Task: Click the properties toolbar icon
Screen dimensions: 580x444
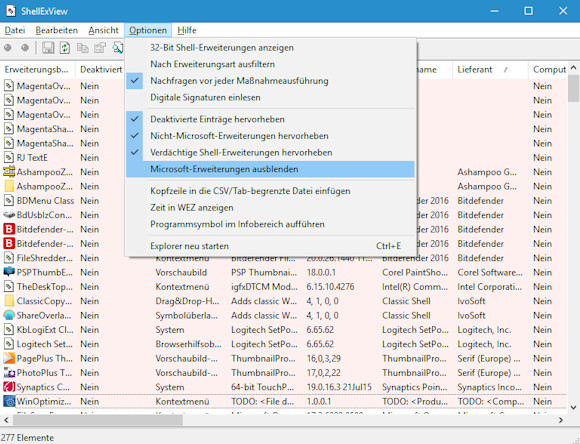Action: [x=100, y=48]
